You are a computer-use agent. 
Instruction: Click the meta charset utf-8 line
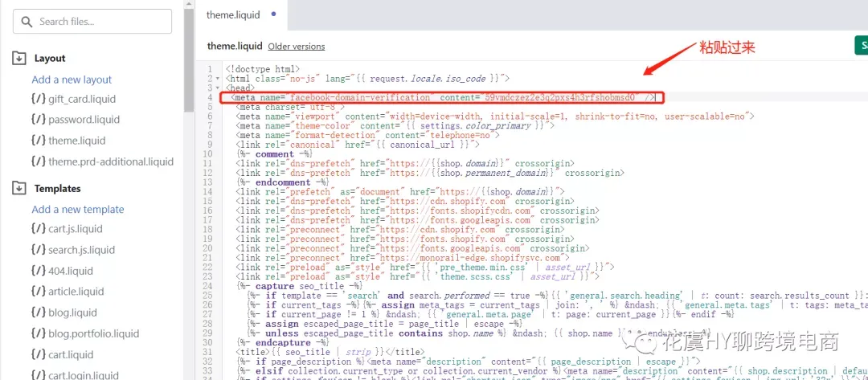point(290,107)
